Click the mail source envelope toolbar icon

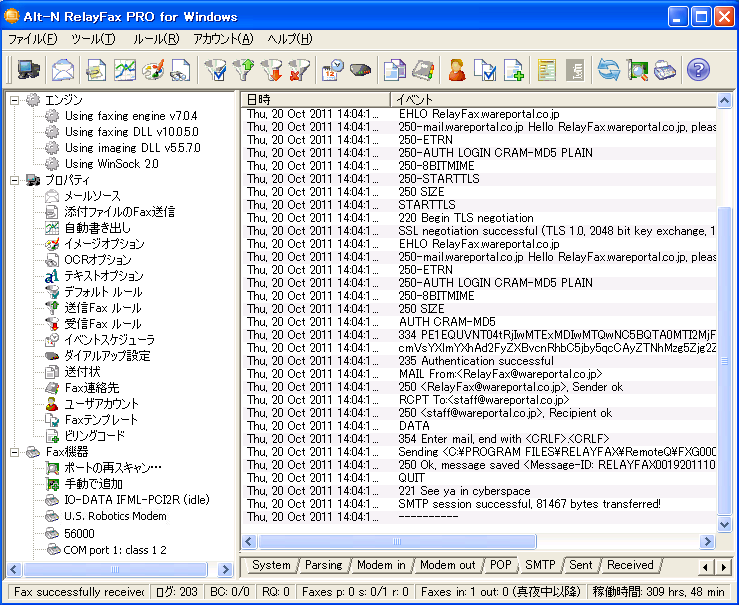click(63, 70)
